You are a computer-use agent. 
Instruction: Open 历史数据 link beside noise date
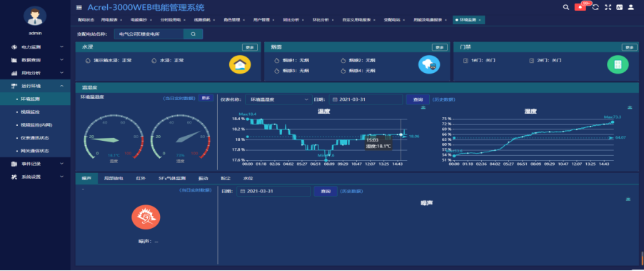351,191
